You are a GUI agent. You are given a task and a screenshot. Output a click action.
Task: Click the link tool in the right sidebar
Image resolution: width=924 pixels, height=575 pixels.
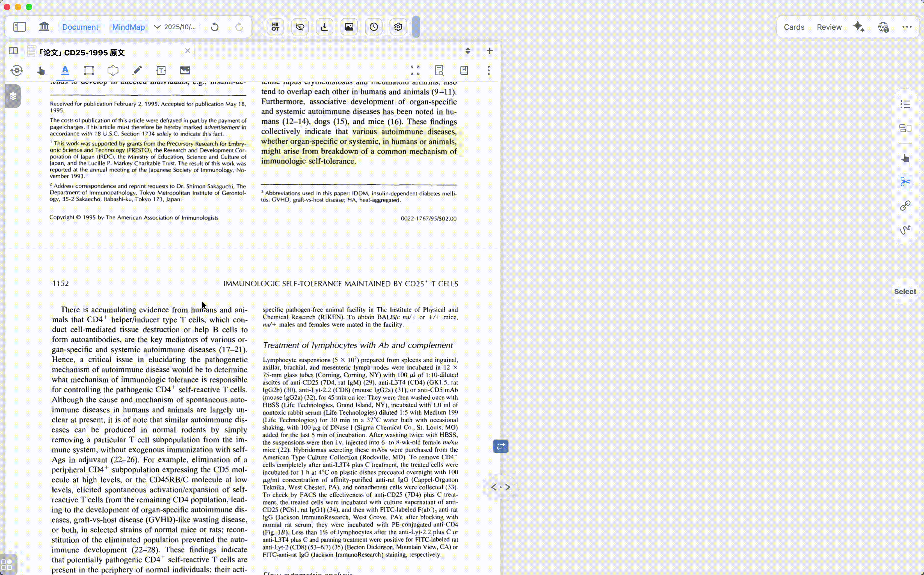coord(905,205)
